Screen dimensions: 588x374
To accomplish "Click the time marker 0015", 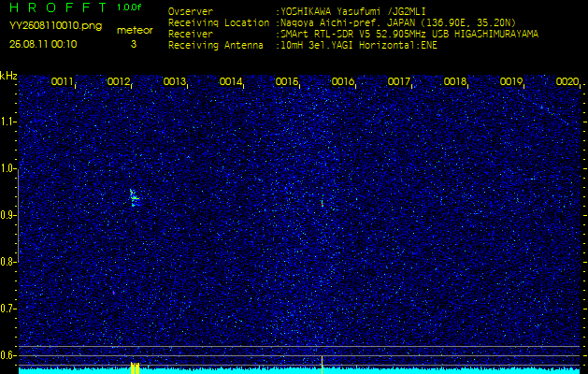I will (x=286, y=81).
